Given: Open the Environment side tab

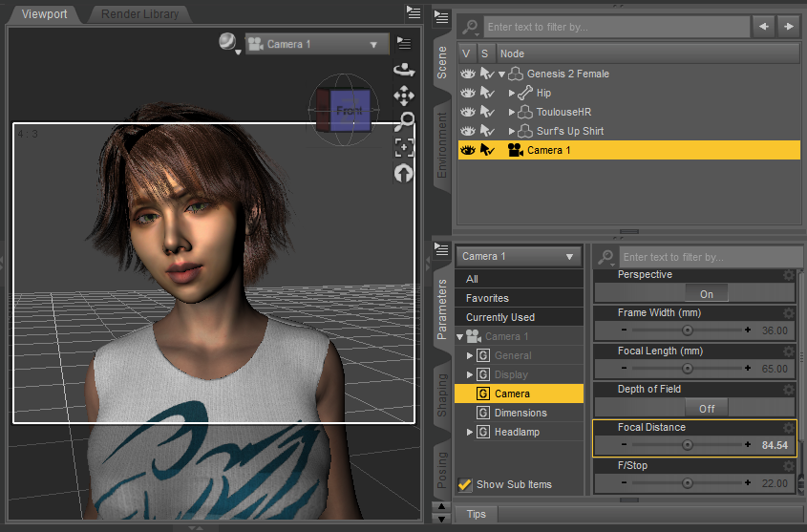Looking at the screenshot, I should [x=442, y=145].
